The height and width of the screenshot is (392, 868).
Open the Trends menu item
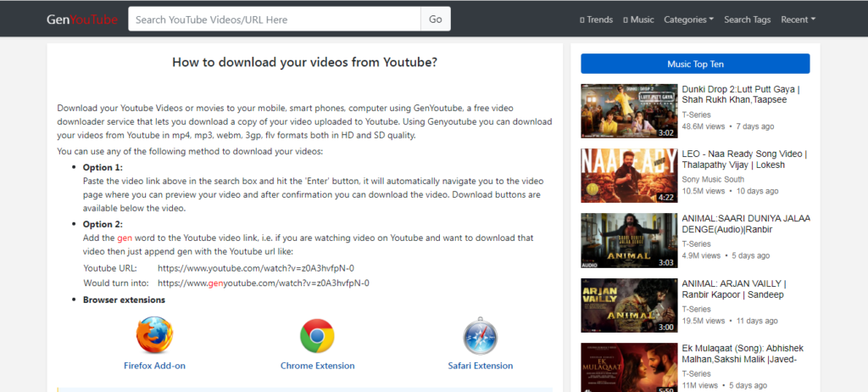pyautogui.click(x=596, y=20)
